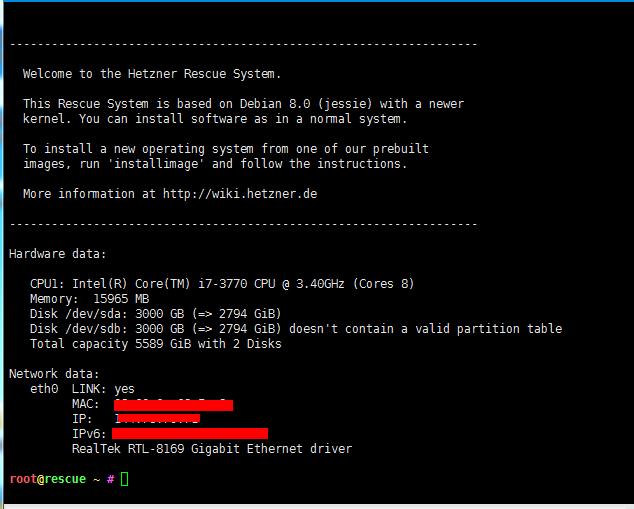
Task: Click the 'IPv6:' label
Action: point(89,433)
